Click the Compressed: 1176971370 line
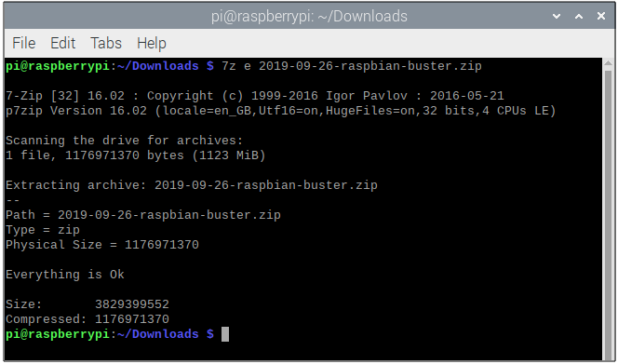Viewport: 618px width, 364px height. click(x=87, y=319)
